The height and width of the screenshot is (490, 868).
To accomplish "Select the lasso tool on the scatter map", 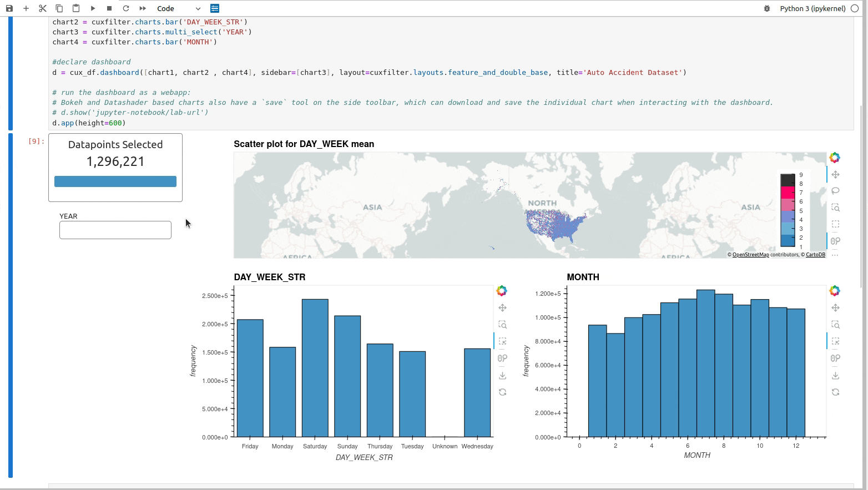I will coord(835,191).
